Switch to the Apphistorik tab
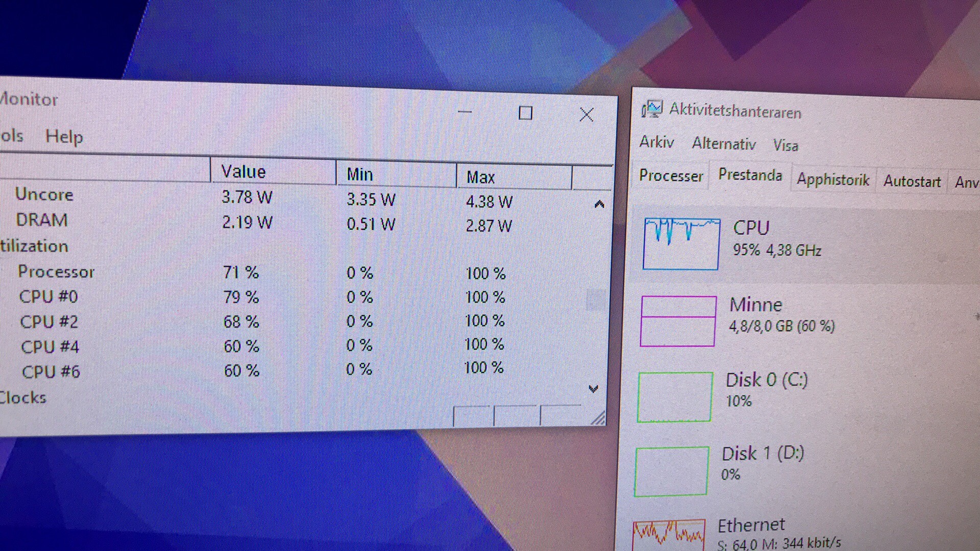This screenshot has height=551, width=980. [832, 180]
